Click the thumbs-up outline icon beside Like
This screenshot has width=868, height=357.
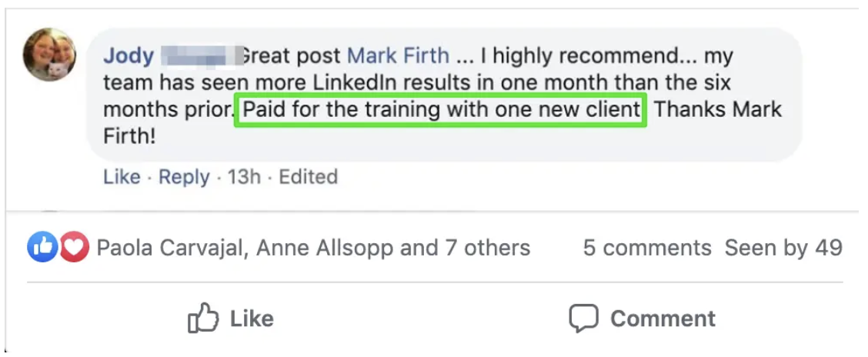(x=203, y=318)
